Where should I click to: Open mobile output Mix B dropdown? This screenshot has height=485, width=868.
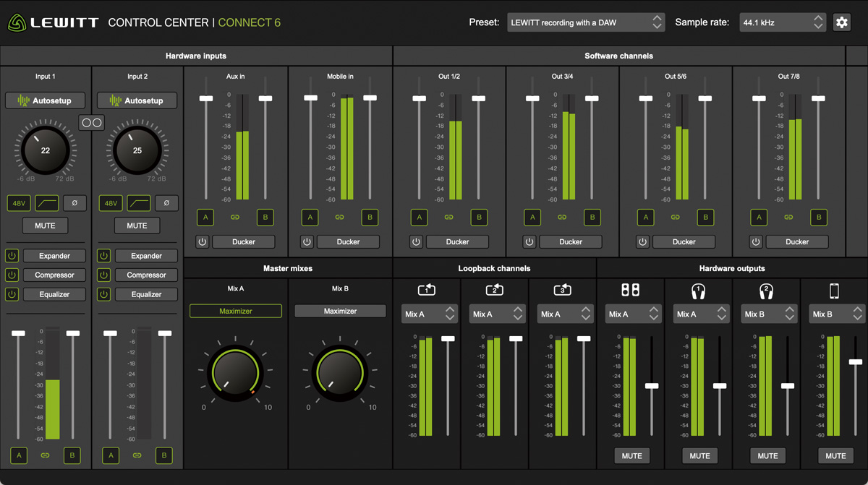[837, 314]
